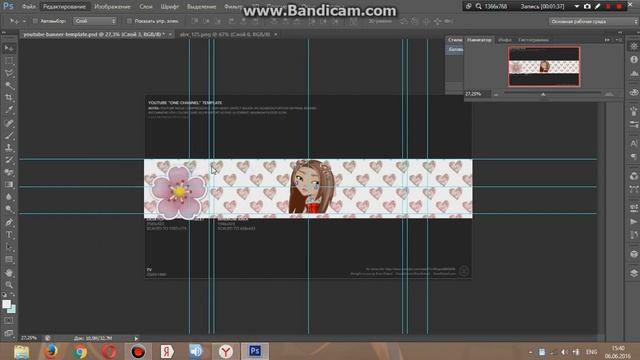Select the Gradient tool
Viewport: 640px width, 360px height.
(9, 184)
